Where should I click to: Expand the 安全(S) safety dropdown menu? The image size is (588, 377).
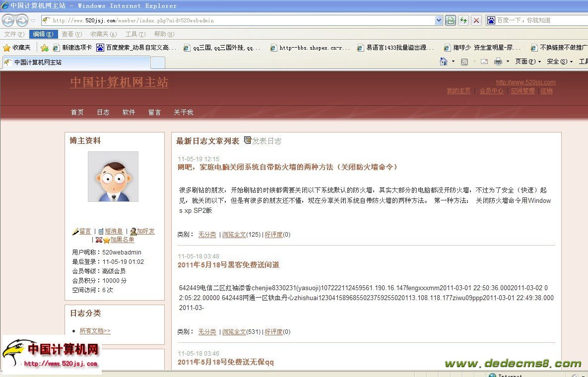[560, 62]
